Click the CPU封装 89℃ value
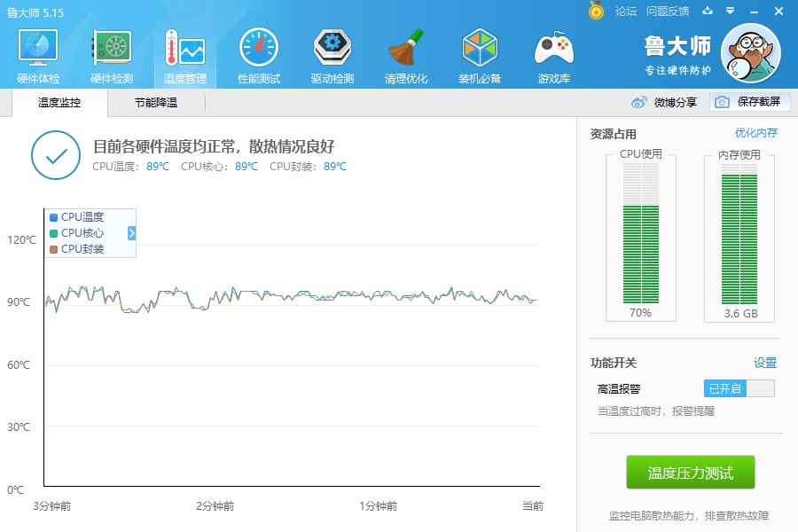 coord(335,167)
